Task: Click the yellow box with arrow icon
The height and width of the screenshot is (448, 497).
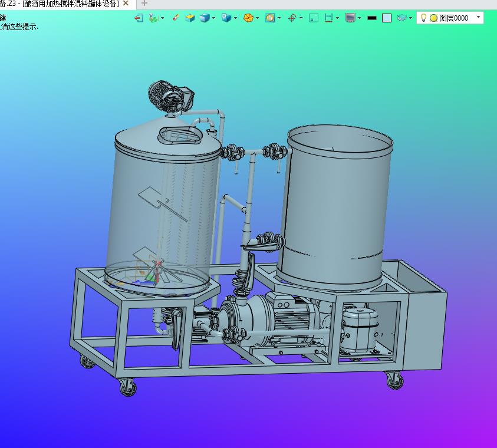Action: 190,18
